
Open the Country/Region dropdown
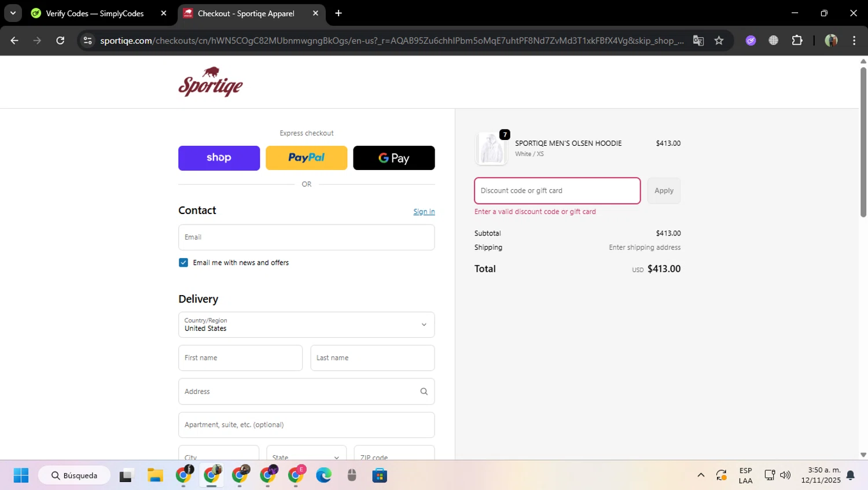click(x=306, y=325)
